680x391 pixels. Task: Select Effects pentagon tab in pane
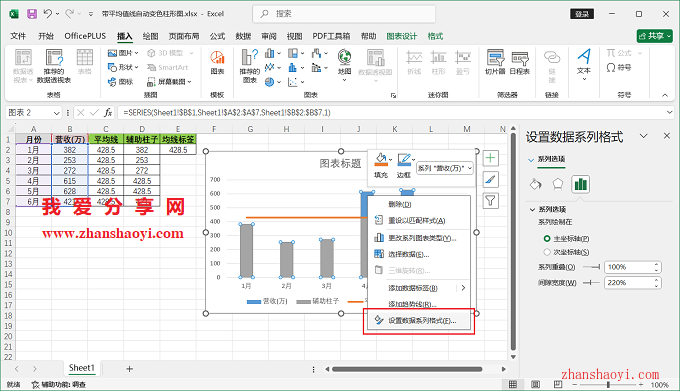tap(558, 184)
